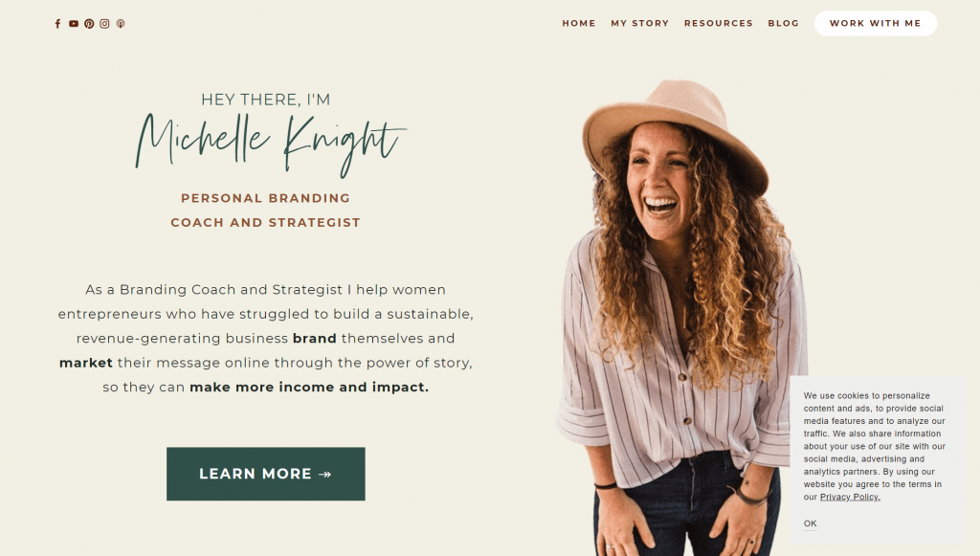Click the Personal Branding Coach subtitle
Viewport: 980px width, 556px height.
[266, 211]
